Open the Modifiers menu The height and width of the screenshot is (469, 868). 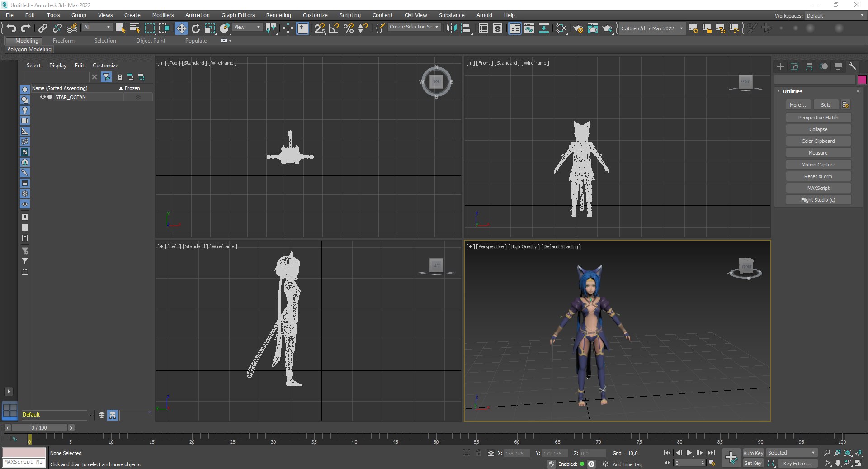pos(163,15)
